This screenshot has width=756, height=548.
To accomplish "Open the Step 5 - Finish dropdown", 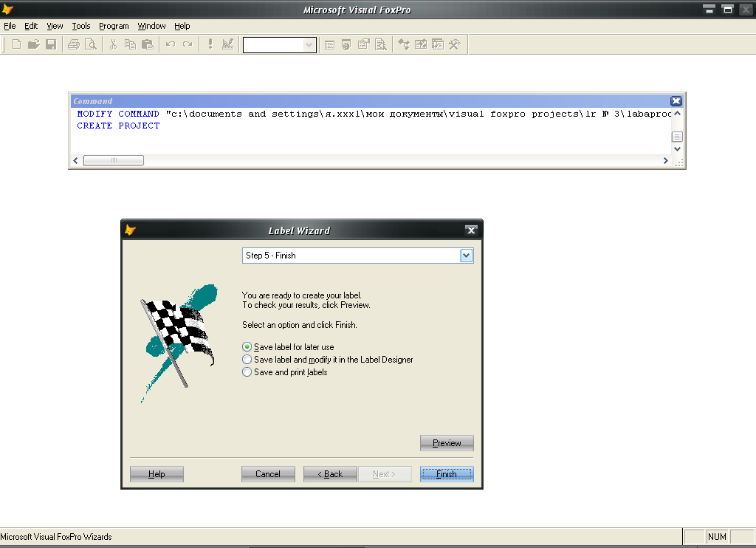I will (467, 256).
